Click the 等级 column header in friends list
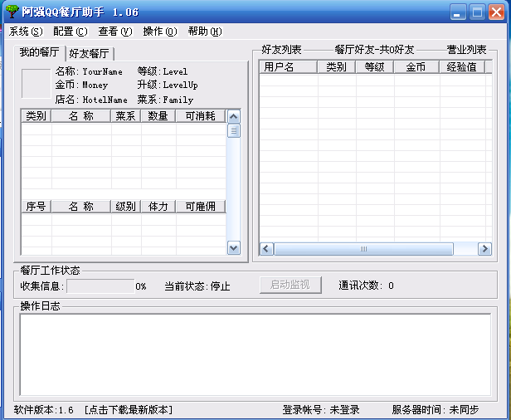Screen dimensions: 511x420 tap(375, 67)
